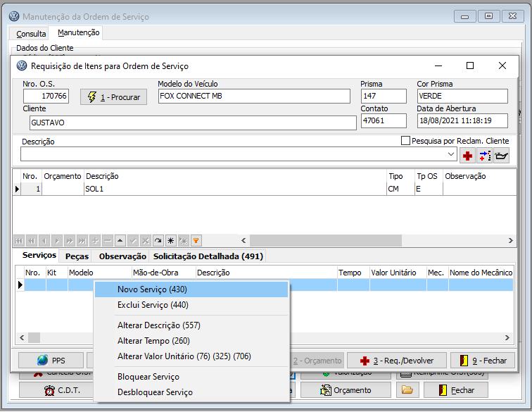Screen dimensions: 532x412
Task: Switch to Consulta tab in background window
Action: (31, 34)
